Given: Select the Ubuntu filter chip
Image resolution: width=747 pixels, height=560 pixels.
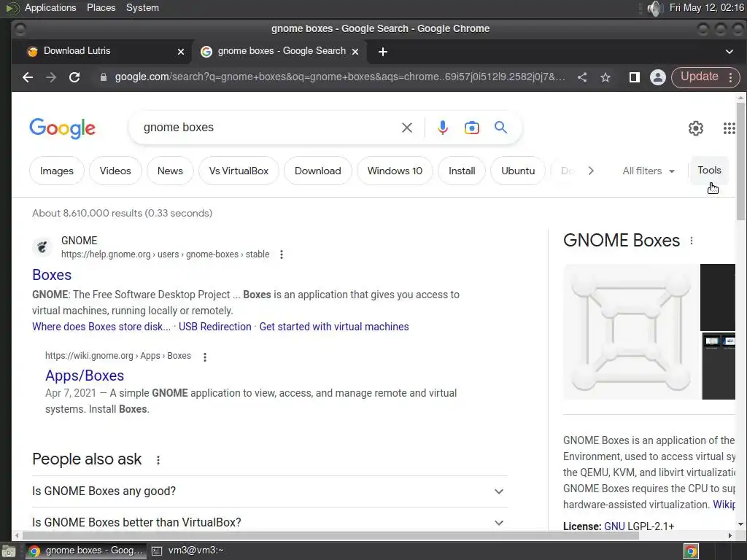Looking at the screenshot, I should point(518,171).
